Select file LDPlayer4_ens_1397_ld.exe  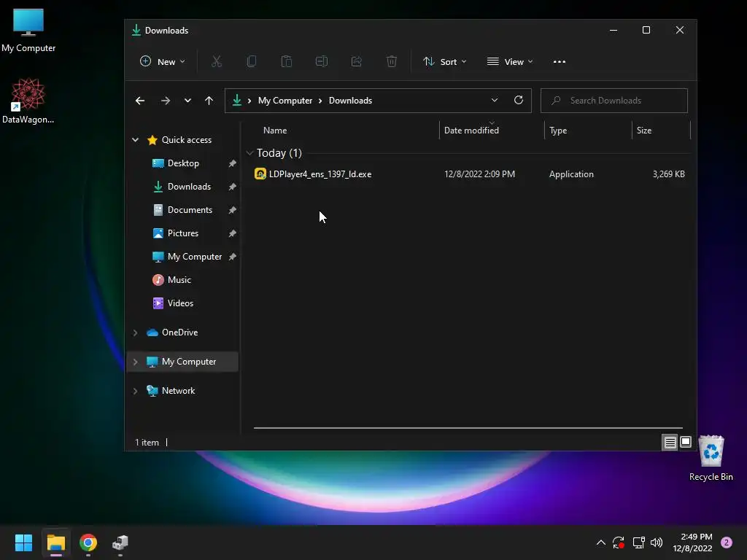click(320, 174)
